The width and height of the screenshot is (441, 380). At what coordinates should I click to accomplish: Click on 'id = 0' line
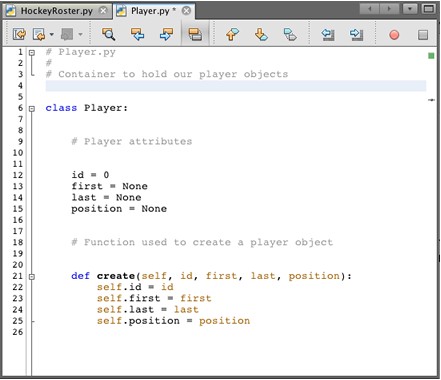[x=90, y=175]
